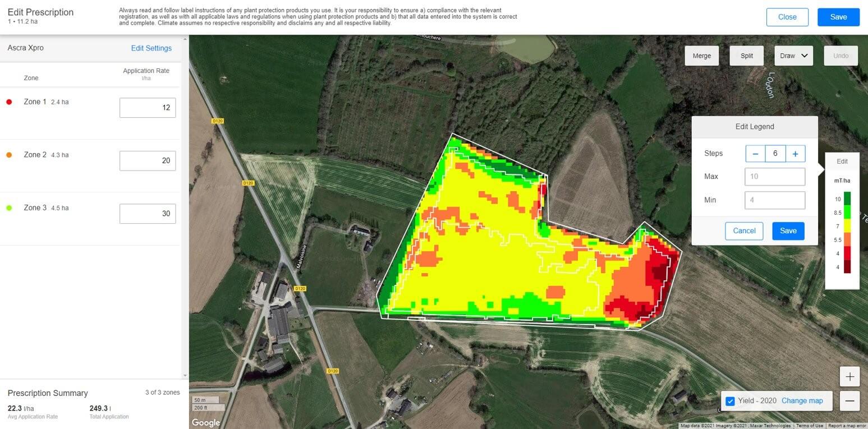Save the prescription
The width and height of the screenshot is (868, 429).
click(838, 17)
